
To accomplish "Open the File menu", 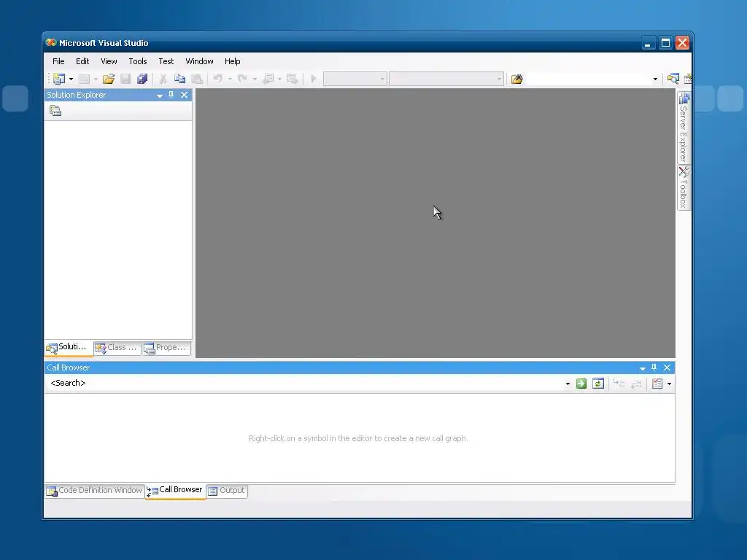I will (58, 61).
